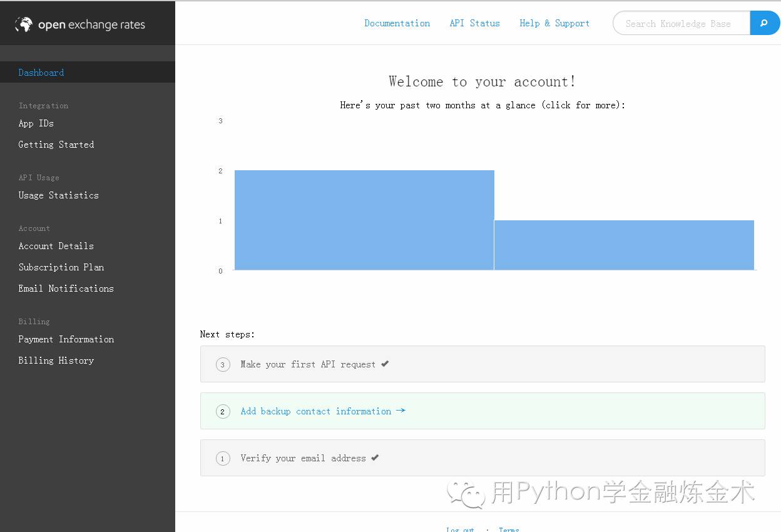
Task: Click the 'Welcome to your account!' heading
Action: click(482, 82)
